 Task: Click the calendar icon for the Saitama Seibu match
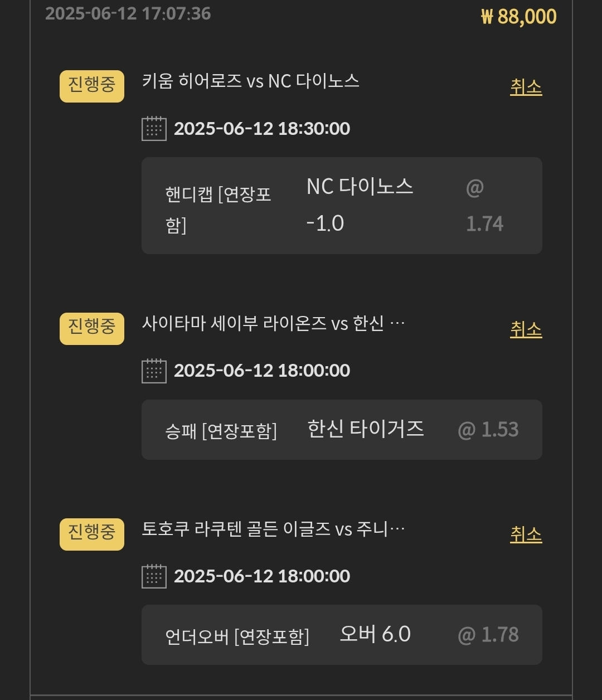pyautogui.click(x=154, y=371)
